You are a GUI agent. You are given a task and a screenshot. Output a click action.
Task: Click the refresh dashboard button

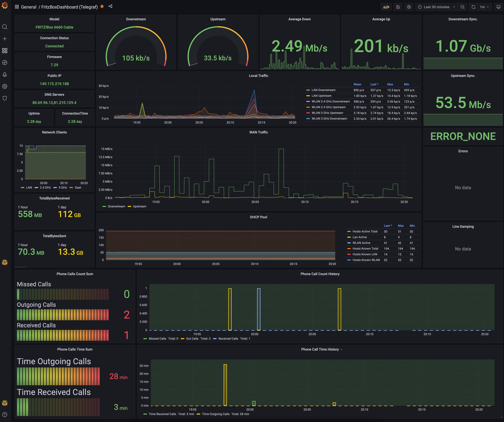(473, 7)
